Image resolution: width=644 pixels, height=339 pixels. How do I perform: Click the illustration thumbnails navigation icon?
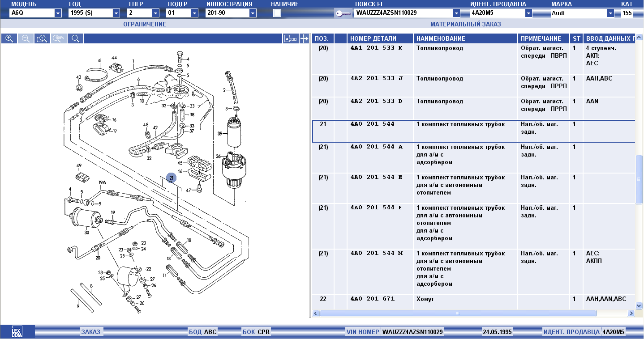point(291,39)
